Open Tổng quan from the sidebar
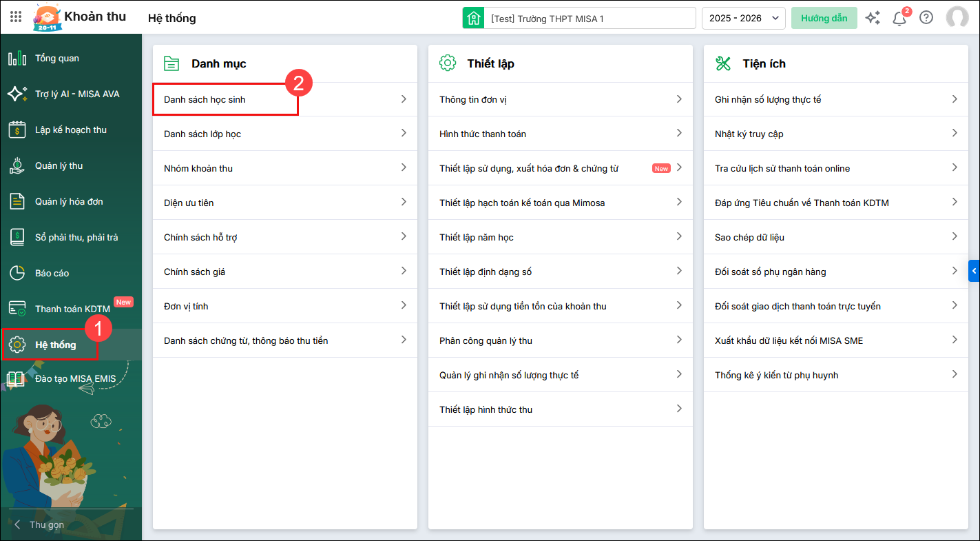 pyautogui.click(x=56, y=59)
